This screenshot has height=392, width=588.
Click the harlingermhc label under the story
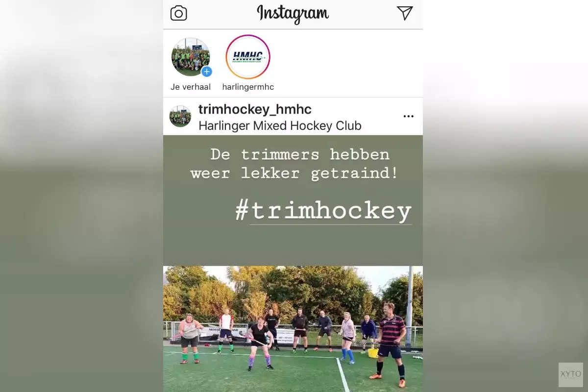tap(248, 87)
